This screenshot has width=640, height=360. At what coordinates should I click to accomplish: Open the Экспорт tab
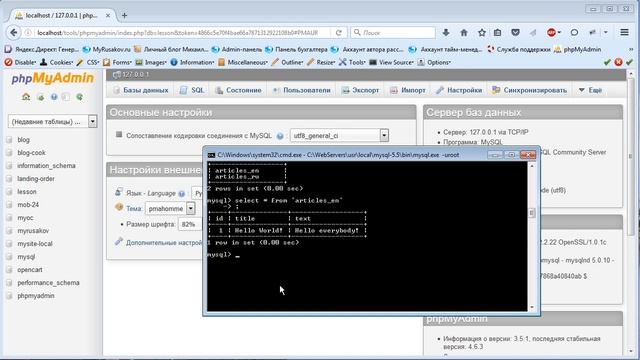360,90
